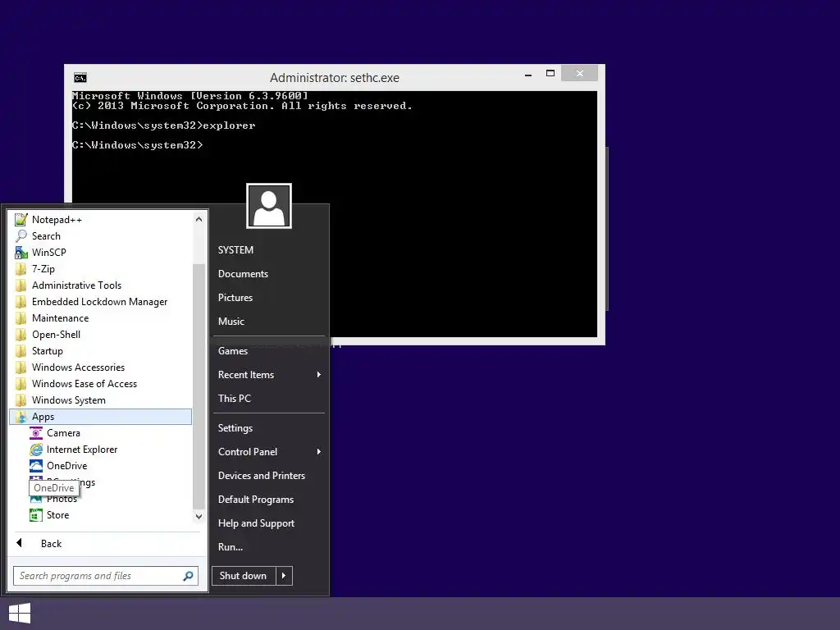This screenshot has width=840, height=630.
Task: Click the Search programs and files field
Action: (x=106, y=576)
